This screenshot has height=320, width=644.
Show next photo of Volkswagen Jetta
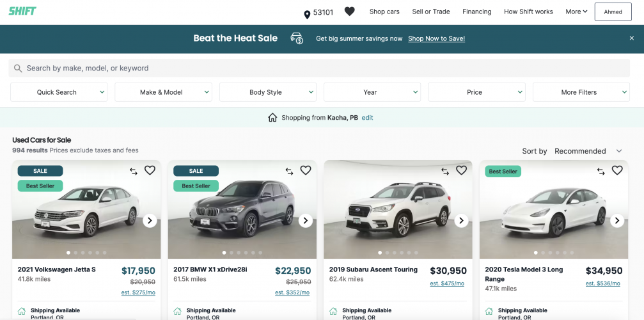(x=150, y=221)
